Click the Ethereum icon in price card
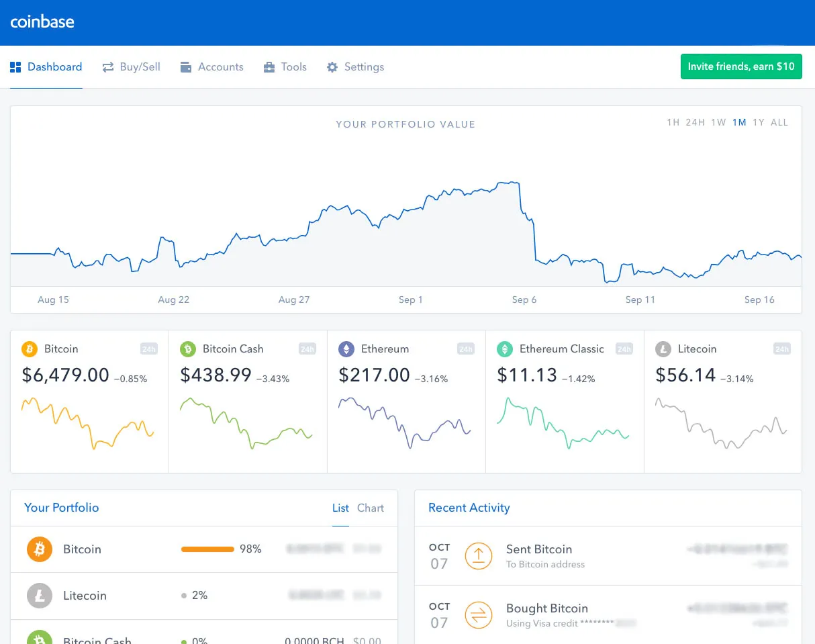 pos(346,349)
